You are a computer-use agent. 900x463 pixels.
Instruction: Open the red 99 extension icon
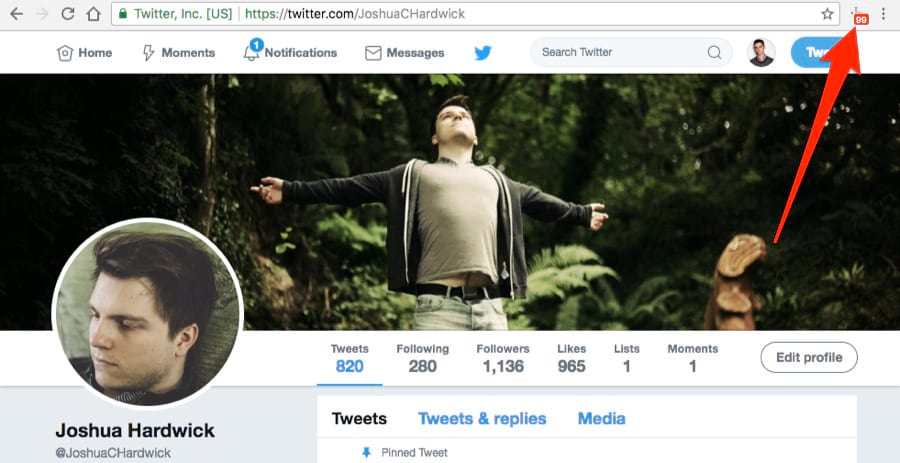(860, 17)
